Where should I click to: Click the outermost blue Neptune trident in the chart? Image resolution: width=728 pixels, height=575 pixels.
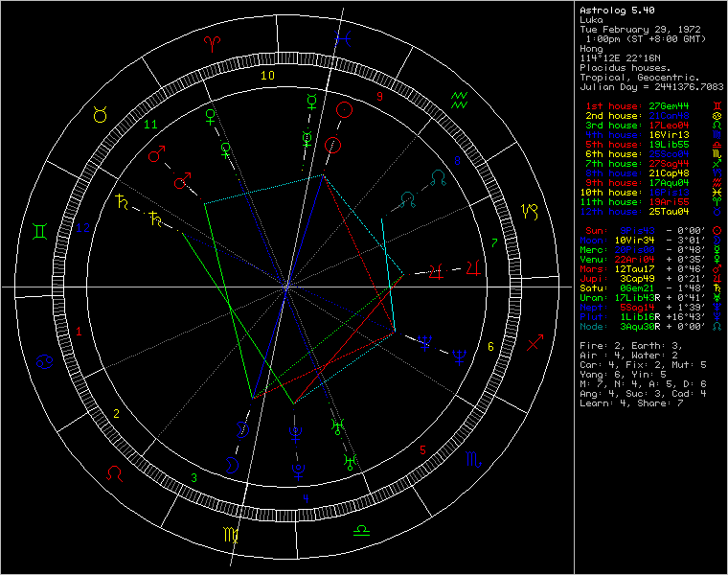[x=459, y=356]
